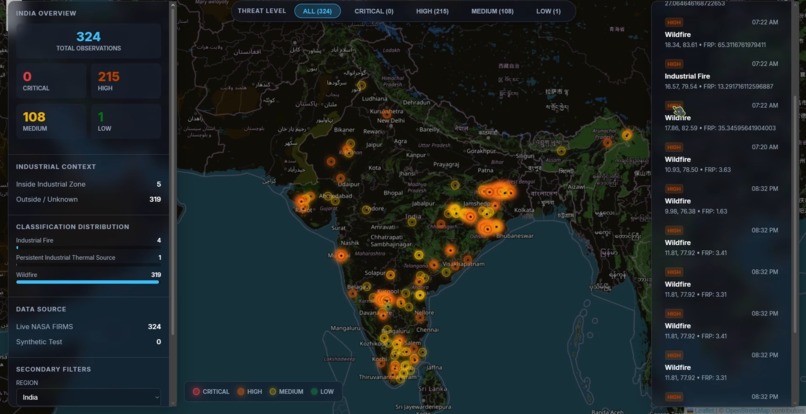Select the 1 Low stat card

(126, 121)
